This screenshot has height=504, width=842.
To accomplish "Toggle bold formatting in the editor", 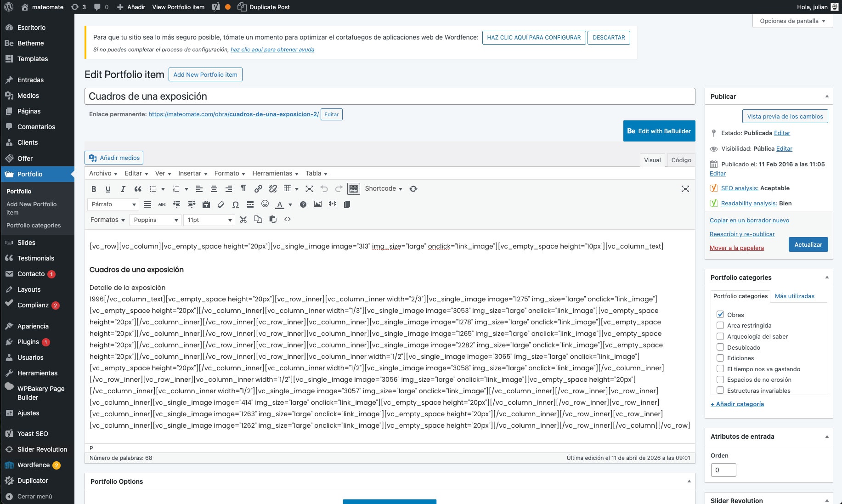I will coord(94,189).
